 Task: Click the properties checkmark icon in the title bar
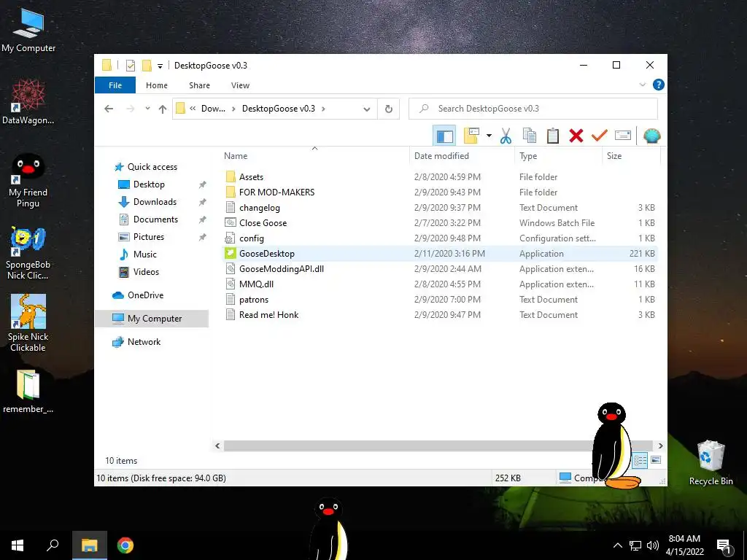pos(130,65)
